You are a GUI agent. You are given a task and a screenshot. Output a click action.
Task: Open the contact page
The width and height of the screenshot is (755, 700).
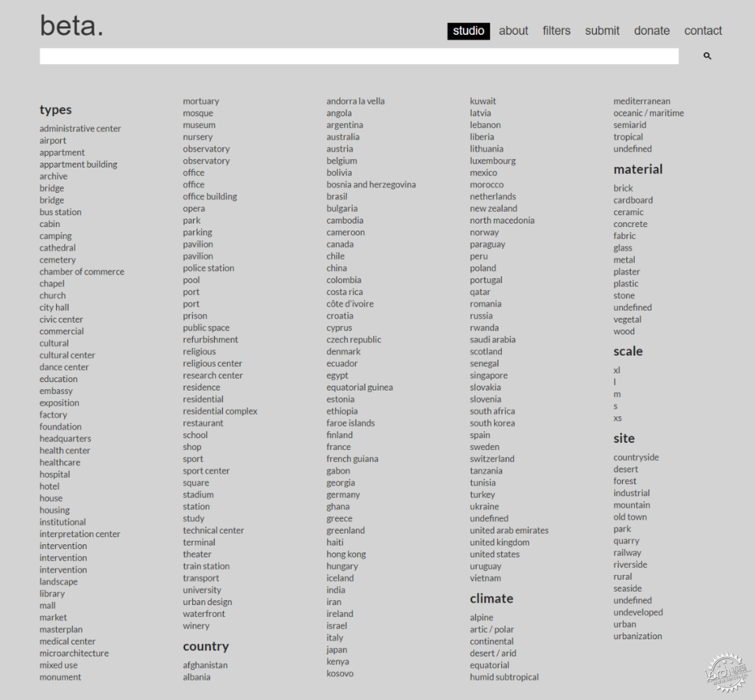pyautogui.click(x=703, y=31)
